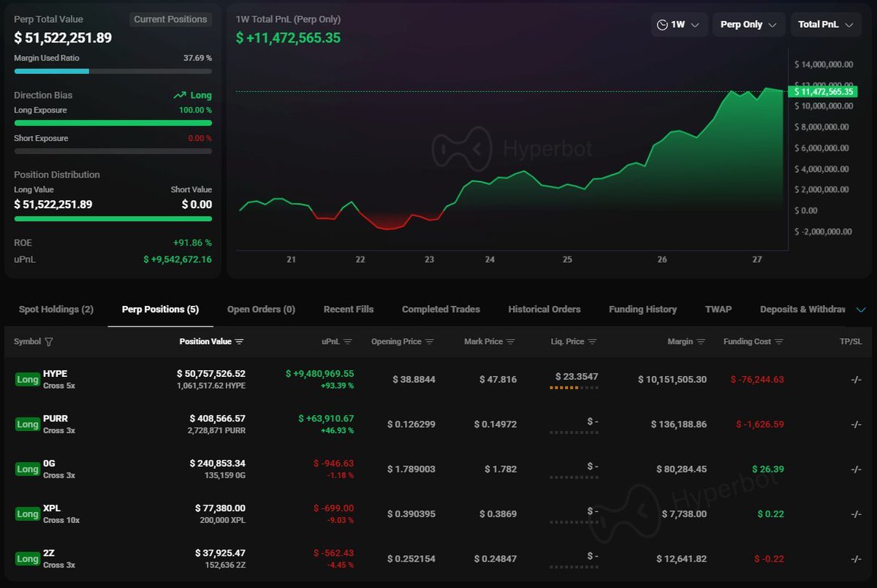
Task: Sort by Position Value column icon
Action: pos(240,342)
